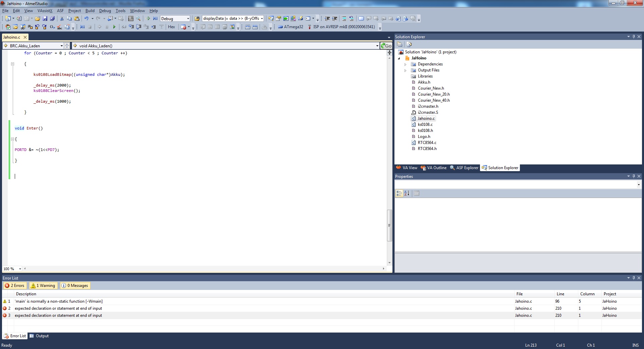644x349 pixels.
Task: Click the Save All icon
Action: pos(52,19)
